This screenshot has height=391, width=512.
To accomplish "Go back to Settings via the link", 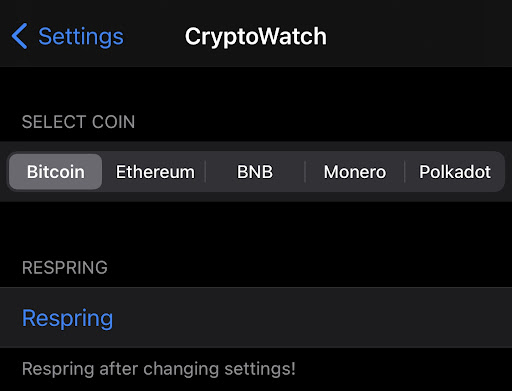I will 81,37.
